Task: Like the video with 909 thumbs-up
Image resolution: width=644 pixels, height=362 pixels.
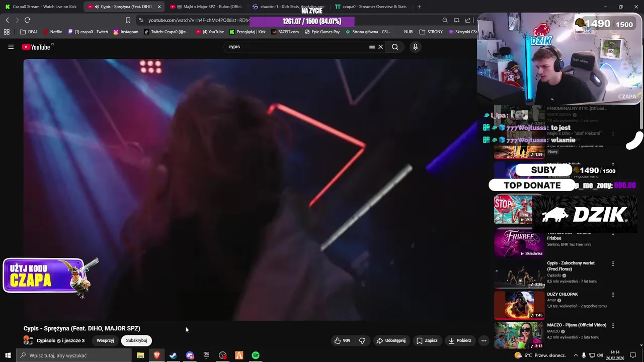Action: point(343,340)
